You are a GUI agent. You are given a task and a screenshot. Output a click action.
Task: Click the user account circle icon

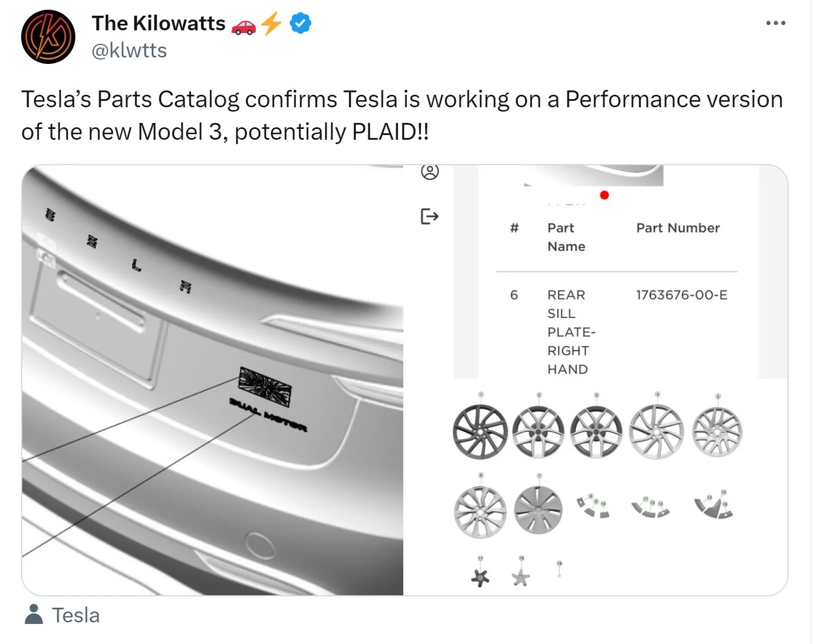(x=430, y=172)
